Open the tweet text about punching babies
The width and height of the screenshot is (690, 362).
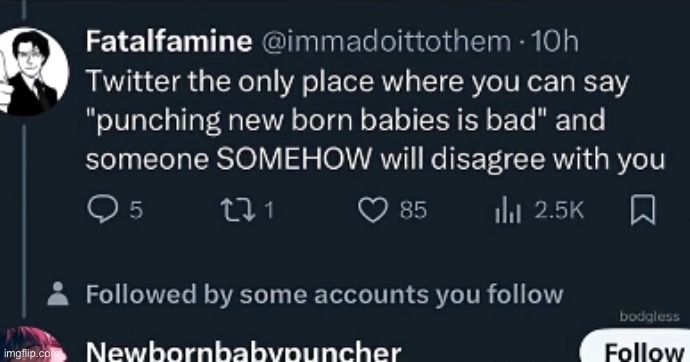click(375, 120)
